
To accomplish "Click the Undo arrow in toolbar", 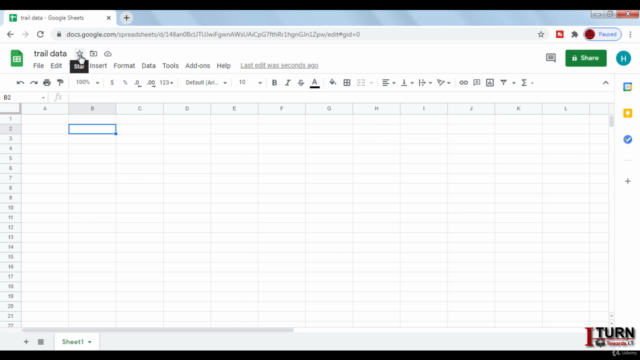I will pos(20,83).
